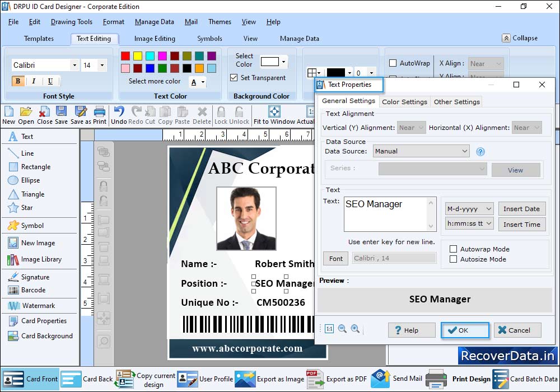The height and width of the screenshot is (392, 560).
Task: Click the Font button
Action: (x=335, y=259)
